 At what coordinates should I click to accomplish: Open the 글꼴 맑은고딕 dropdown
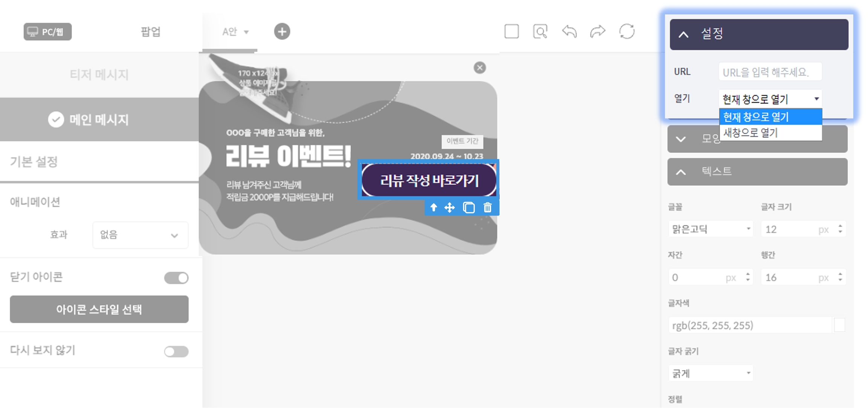tap(711, 229)
